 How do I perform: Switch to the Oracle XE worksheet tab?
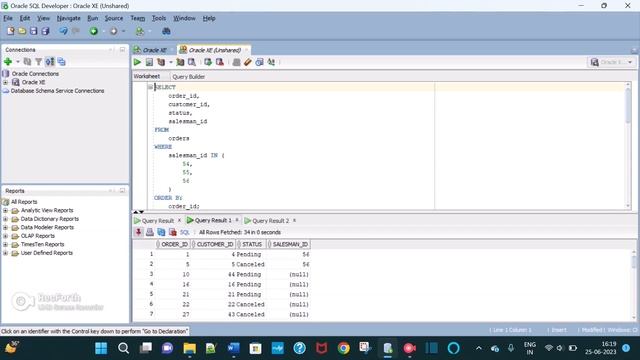154,50
